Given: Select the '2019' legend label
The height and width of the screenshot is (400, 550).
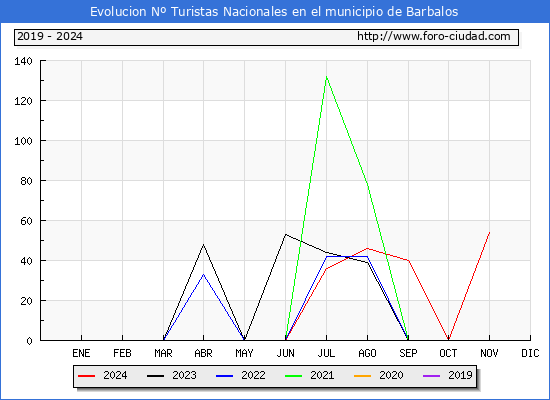Looking at the screenshot, I should pyautogui.click(x=460, y=375).
